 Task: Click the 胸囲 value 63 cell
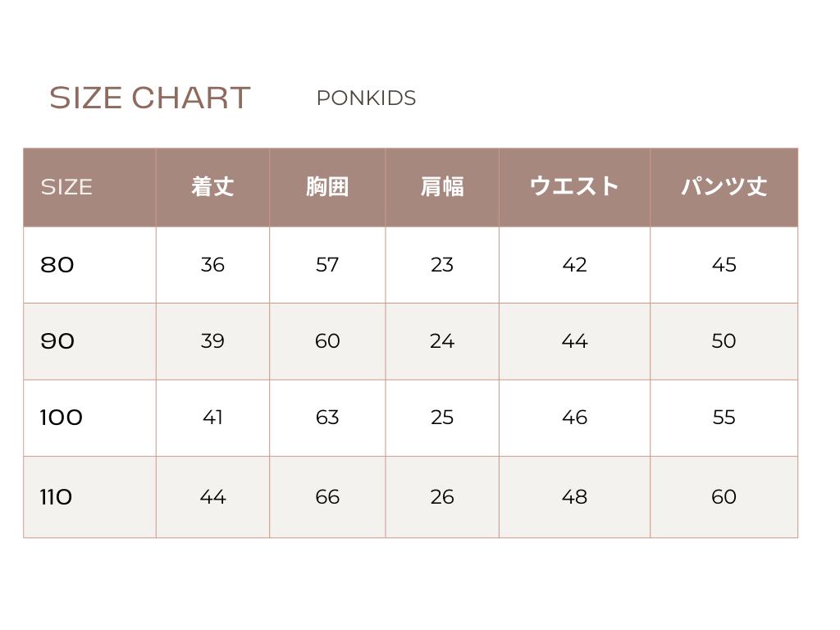click(x=327, y=418)
